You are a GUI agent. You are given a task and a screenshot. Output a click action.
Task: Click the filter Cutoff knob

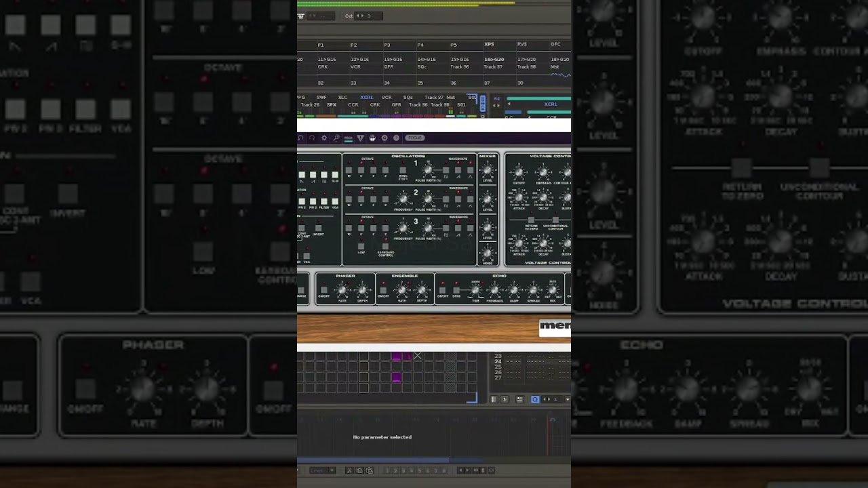[519, 172]
